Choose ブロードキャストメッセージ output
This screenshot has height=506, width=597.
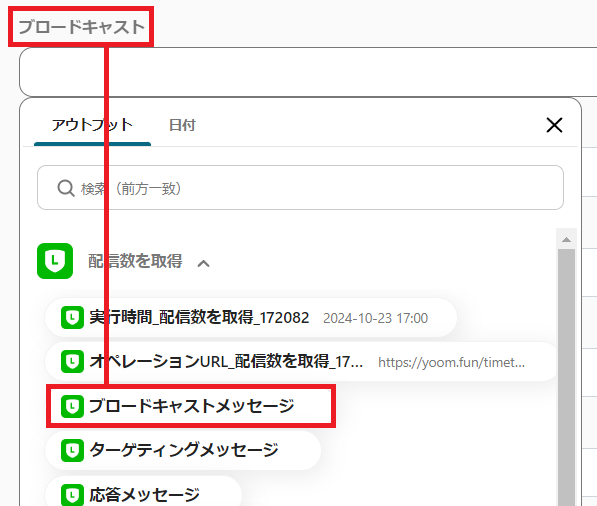pyautogui.click(x=191, y=406)
